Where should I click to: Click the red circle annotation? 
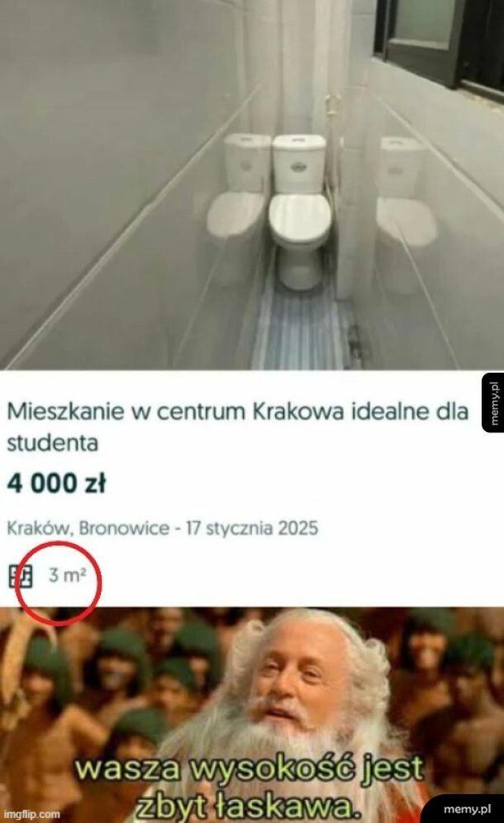(x=57, y=583)
